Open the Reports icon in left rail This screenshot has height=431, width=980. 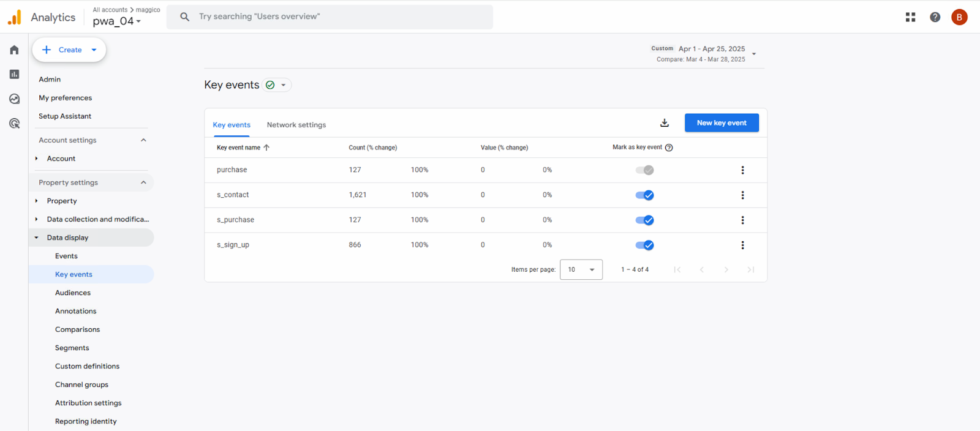tap(14, 74)
